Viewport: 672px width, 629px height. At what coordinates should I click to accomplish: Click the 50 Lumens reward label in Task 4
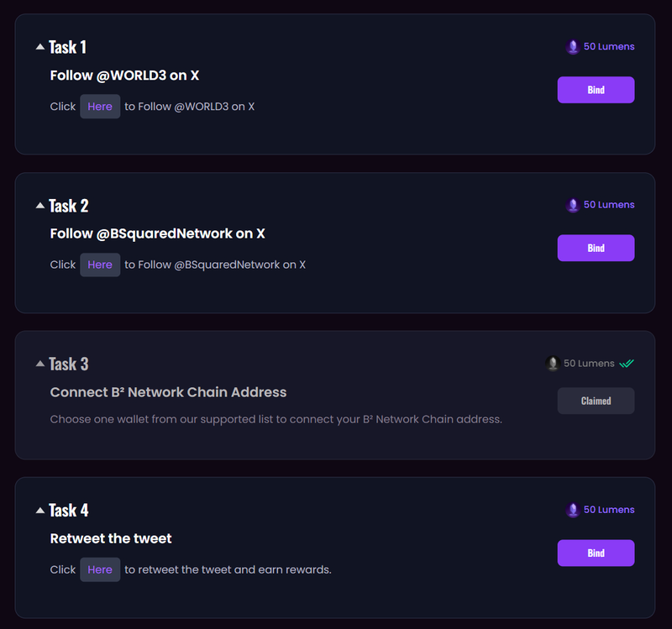pyautogui.click(x=609, y=510)
